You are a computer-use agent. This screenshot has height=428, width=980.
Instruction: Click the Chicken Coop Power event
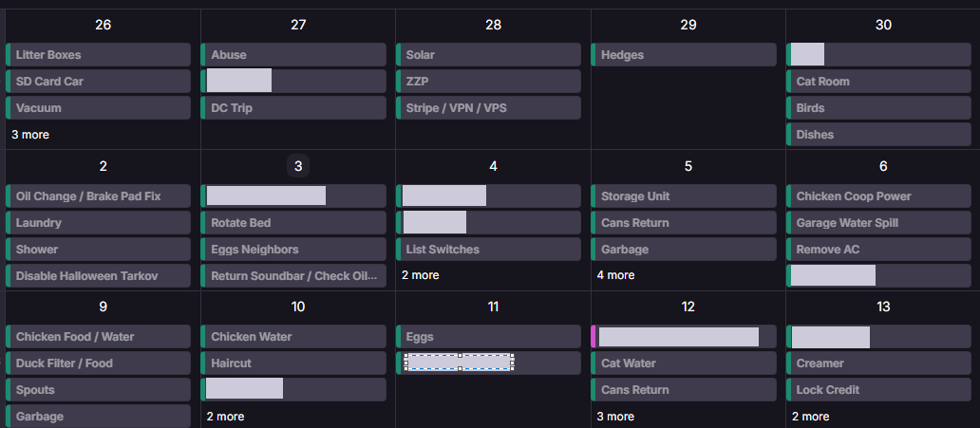[x=878, y=196]
